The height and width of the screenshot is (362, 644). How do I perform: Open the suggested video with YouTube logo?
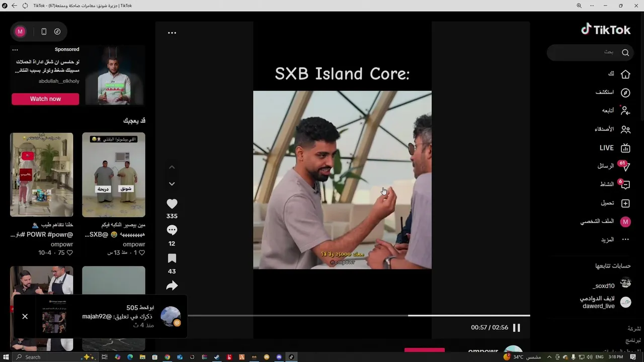point(42,175)
